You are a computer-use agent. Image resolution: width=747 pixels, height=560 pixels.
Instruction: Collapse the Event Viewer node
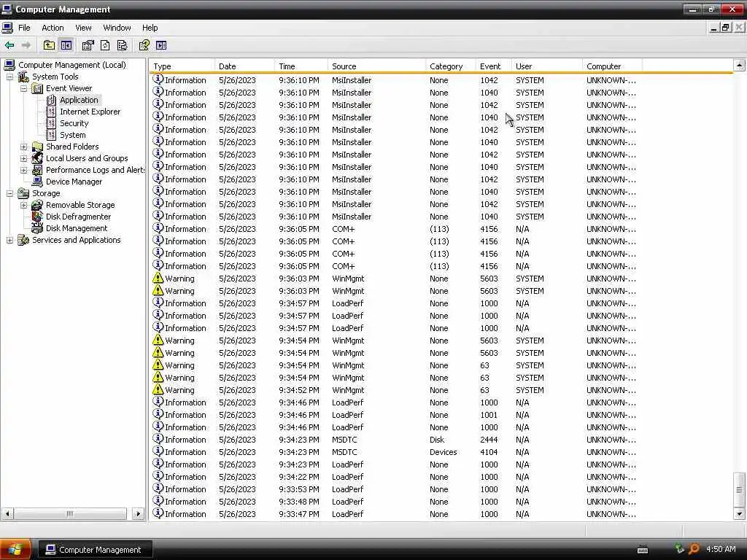tap(24, 88)
